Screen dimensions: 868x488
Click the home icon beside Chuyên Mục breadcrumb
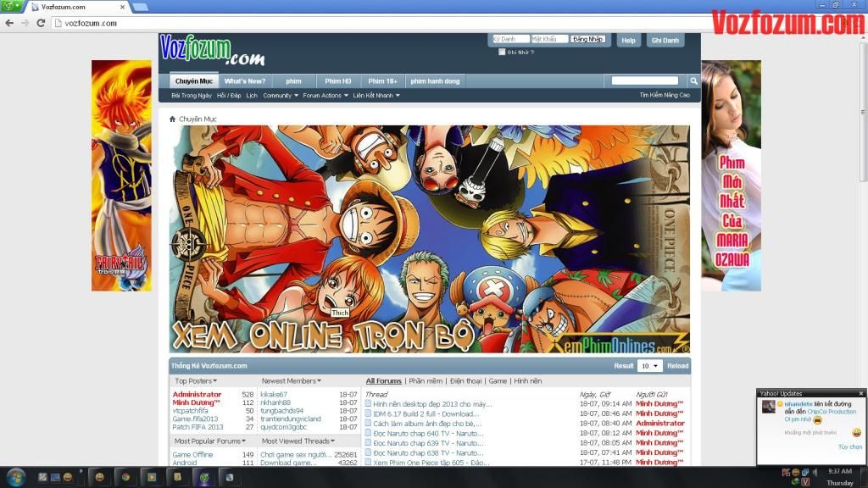pyautogui.click(x=172, y=119)
